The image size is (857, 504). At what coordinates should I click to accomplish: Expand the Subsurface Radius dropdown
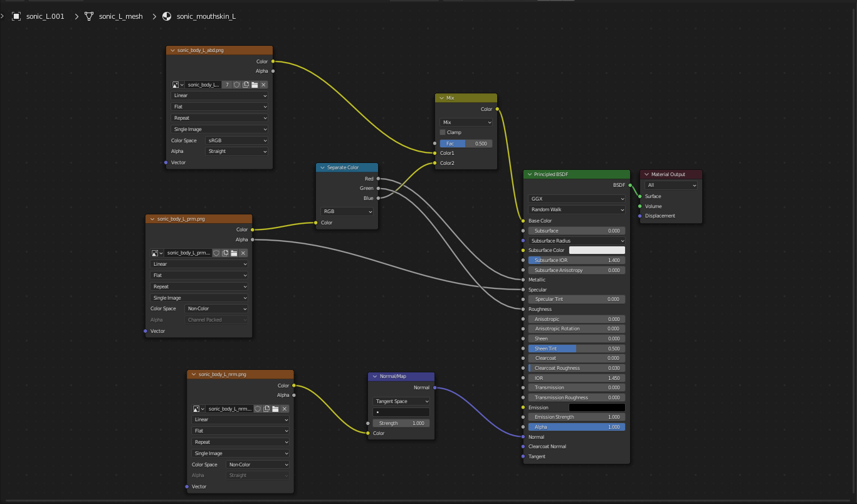click(x=577, y=241)
